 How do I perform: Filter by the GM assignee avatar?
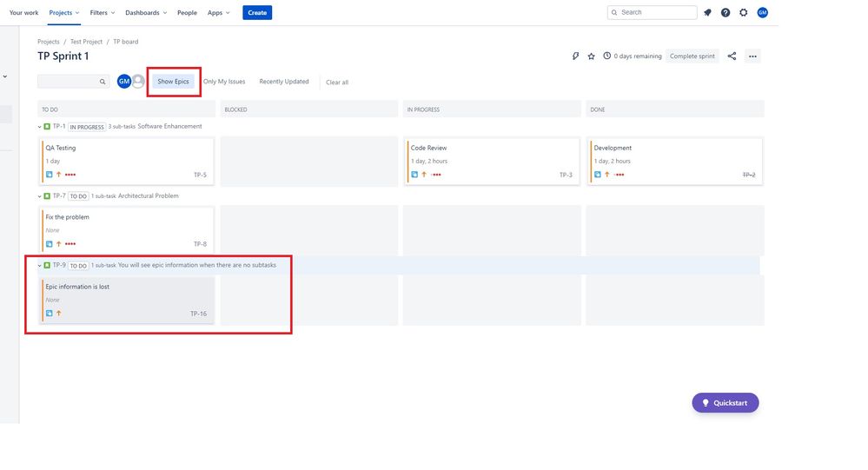click(124, 82)
